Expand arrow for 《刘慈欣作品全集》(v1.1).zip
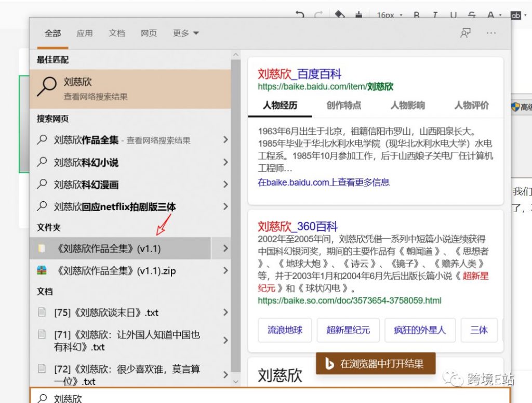 point(225,270)
